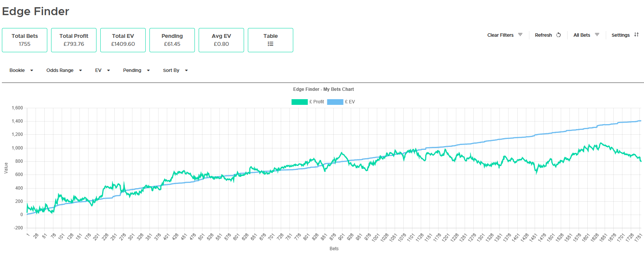Click the blue EV color swatch

pos(335,102)
